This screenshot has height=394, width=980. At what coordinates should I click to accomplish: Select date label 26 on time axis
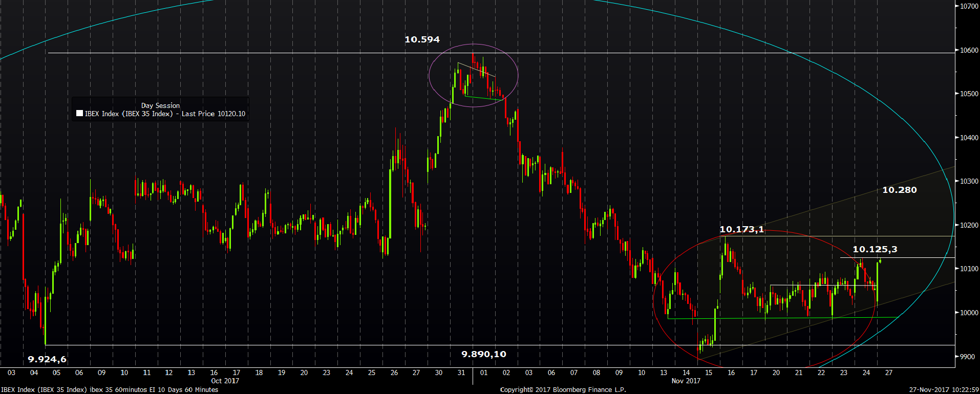point(394,373)
